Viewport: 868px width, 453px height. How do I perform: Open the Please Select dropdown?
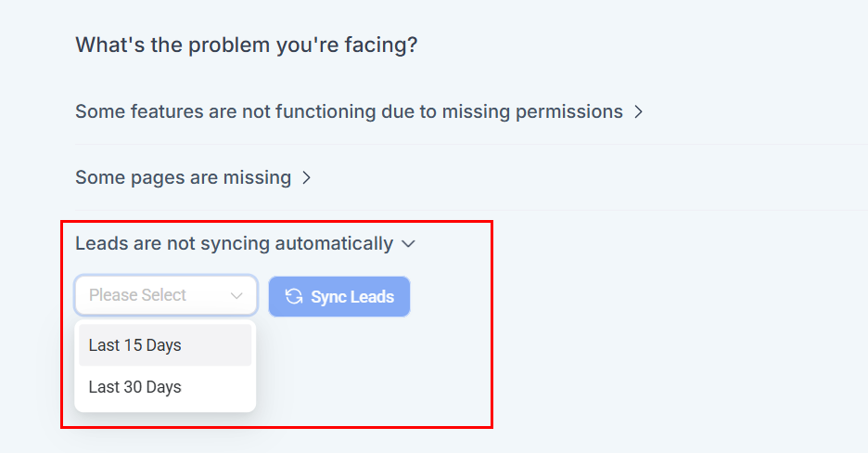(x=166, y=295)
